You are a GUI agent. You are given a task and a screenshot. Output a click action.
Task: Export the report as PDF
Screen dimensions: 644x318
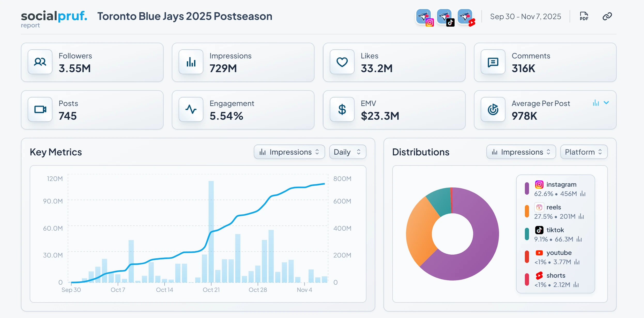pyautogui.click(x=584, y=16)
